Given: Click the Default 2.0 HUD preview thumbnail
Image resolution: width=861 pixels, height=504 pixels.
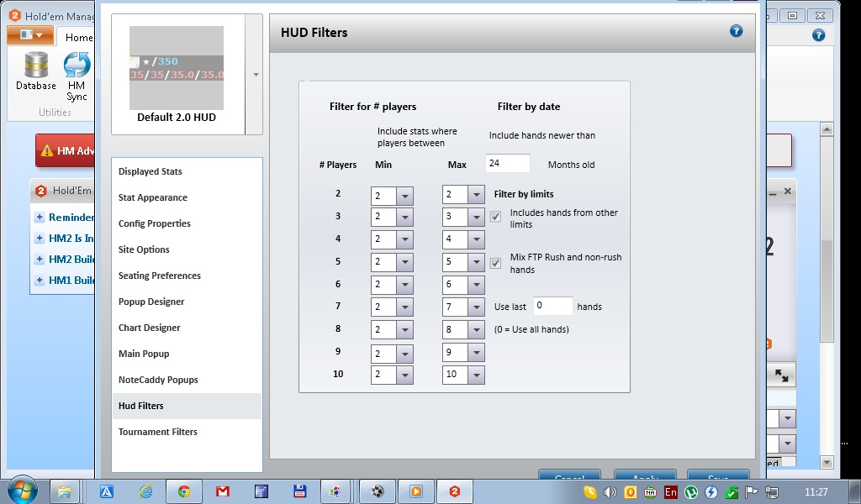Looking at the screenshot, I should click(177, 67).
